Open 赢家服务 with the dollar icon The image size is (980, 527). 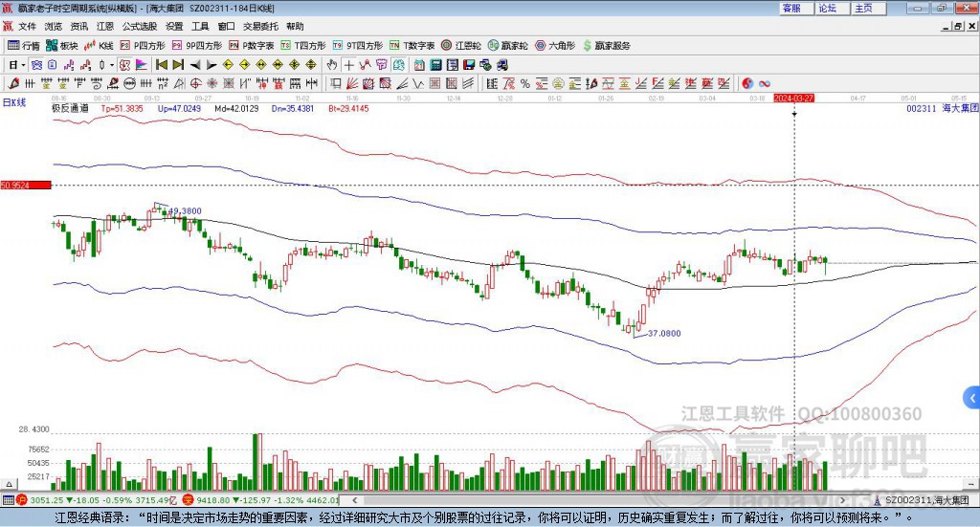pyautogui.click(x=607, y=46)
